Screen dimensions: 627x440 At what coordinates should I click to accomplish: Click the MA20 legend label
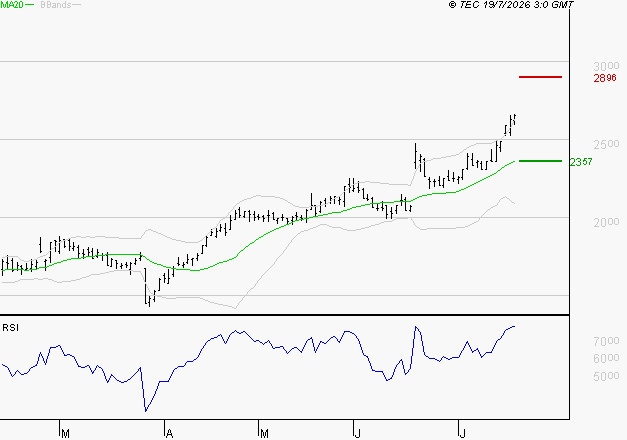coord(12,5)
